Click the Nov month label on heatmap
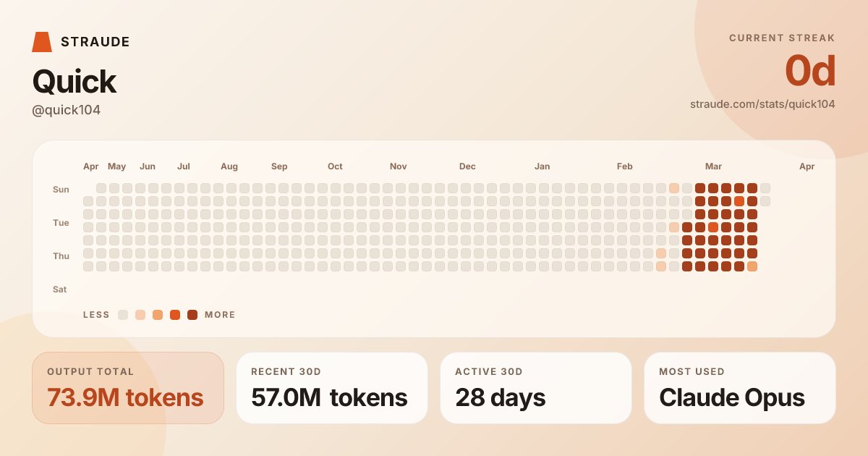The image size is (868, 456). click(x=399, y=166)
